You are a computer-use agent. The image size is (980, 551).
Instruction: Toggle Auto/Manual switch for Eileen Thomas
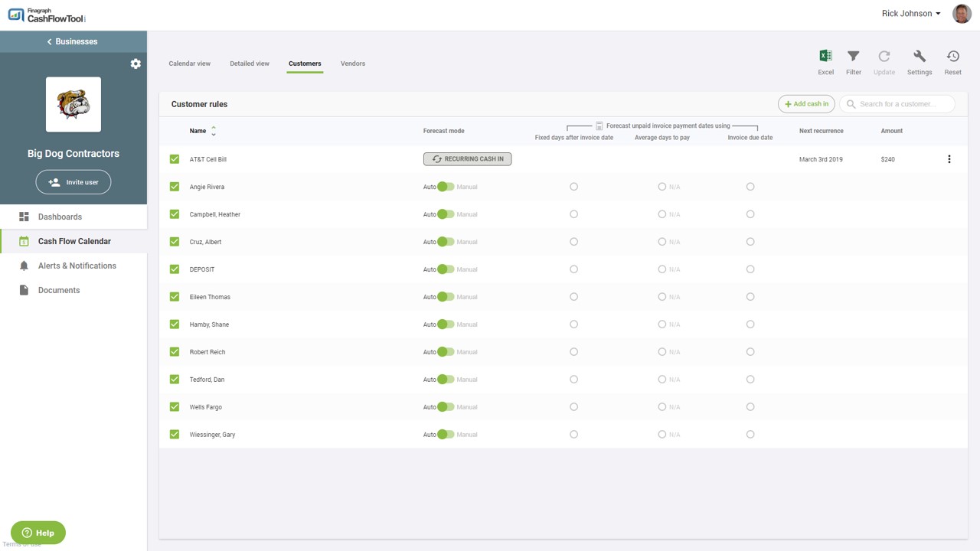point(446,297)
